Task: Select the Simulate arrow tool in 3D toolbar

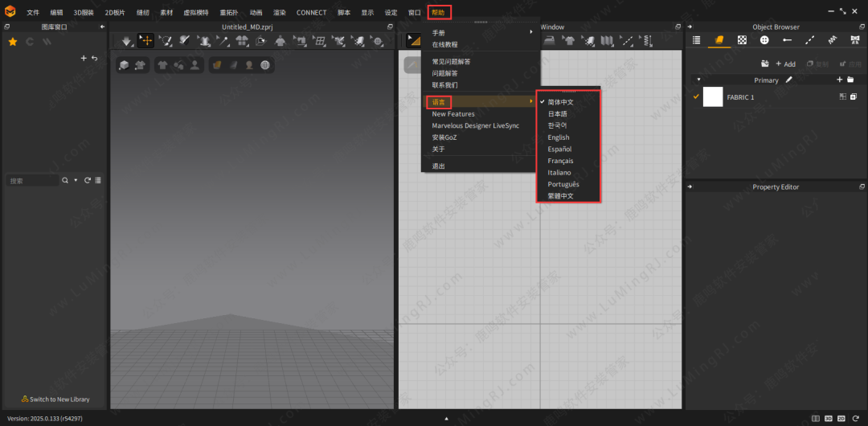Action: [126, 40]
